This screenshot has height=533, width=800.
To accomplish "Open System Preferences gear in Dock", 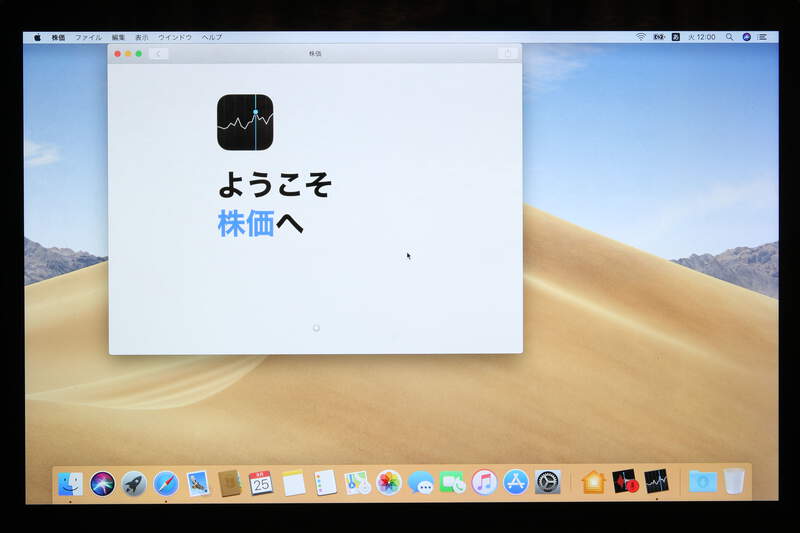I will click(548, 483).
